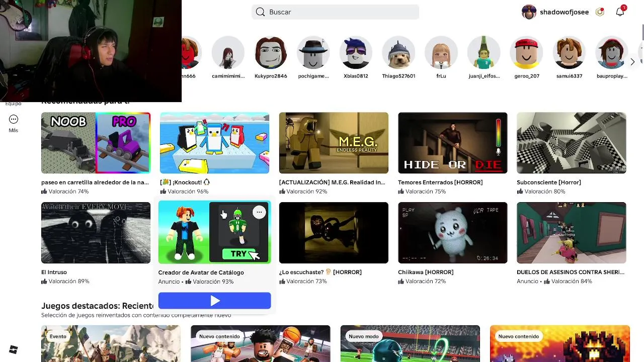The width and height of the screenshot is (644, 362).
Task: Open friend geroo_207 avatar
Action: point(527,52)
